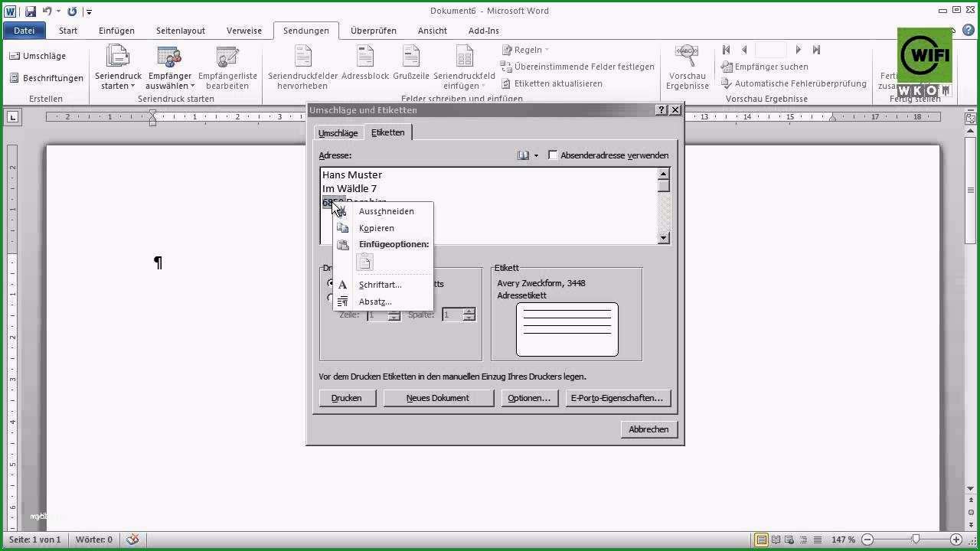Open the Beschriftungen labels command
The image size is (980, 551).
click(46, 78)
